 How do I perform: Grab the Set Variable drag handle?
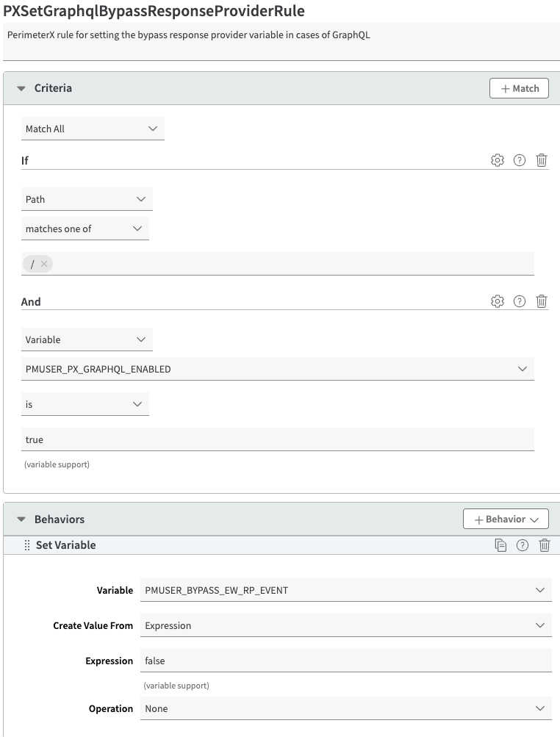(x=27, y=545)
